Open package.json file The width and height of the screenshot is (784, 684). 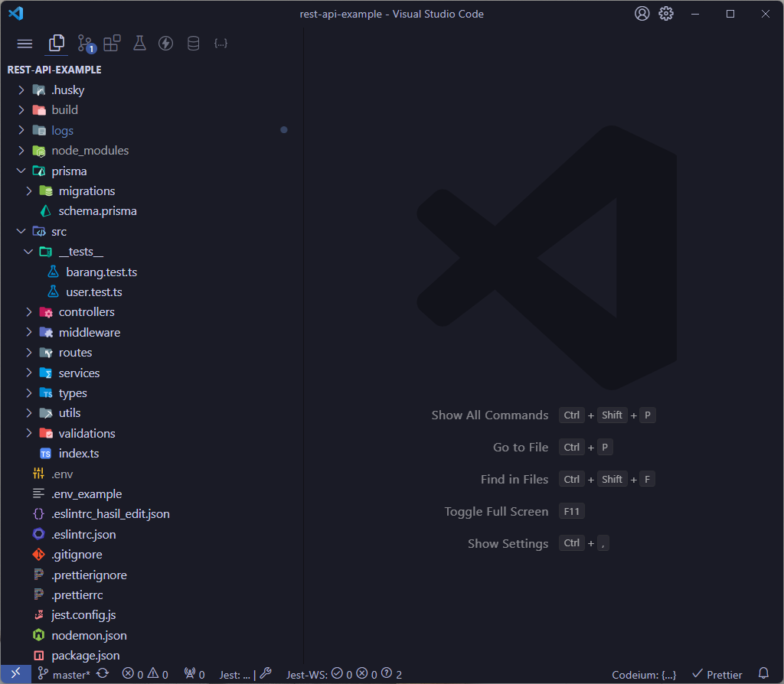point(152,655)
